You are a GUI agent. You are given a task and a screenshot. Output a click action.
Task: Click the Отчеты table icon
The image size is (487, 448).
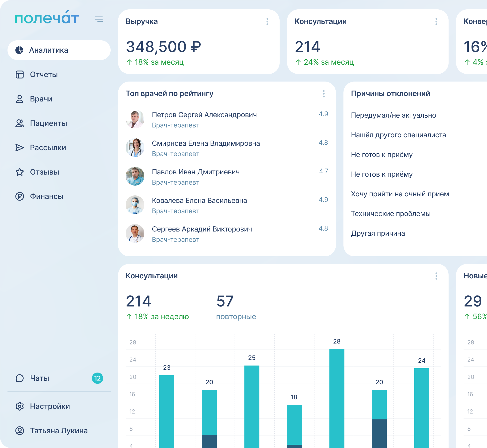point(20,75)
